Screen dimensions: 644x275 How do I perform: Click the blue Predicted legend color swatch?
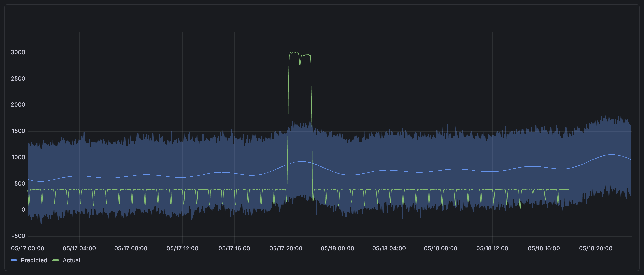[x=14, y=260]
